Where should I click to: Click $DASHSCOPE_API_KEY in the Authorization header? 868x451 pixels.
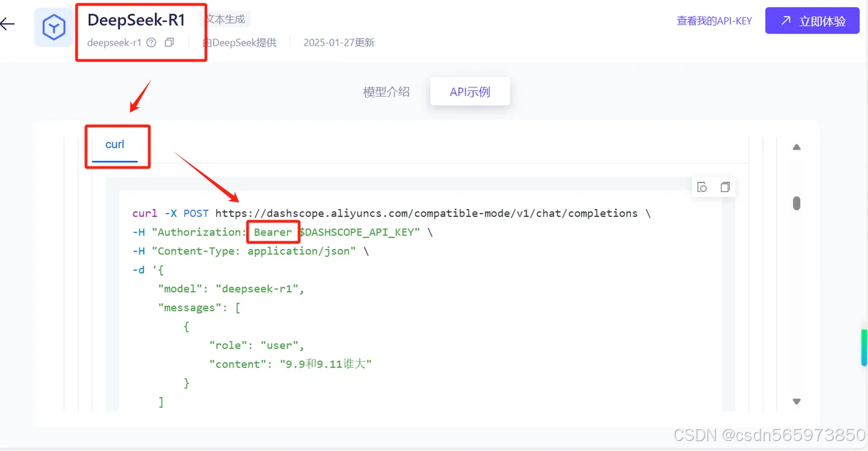359,232
